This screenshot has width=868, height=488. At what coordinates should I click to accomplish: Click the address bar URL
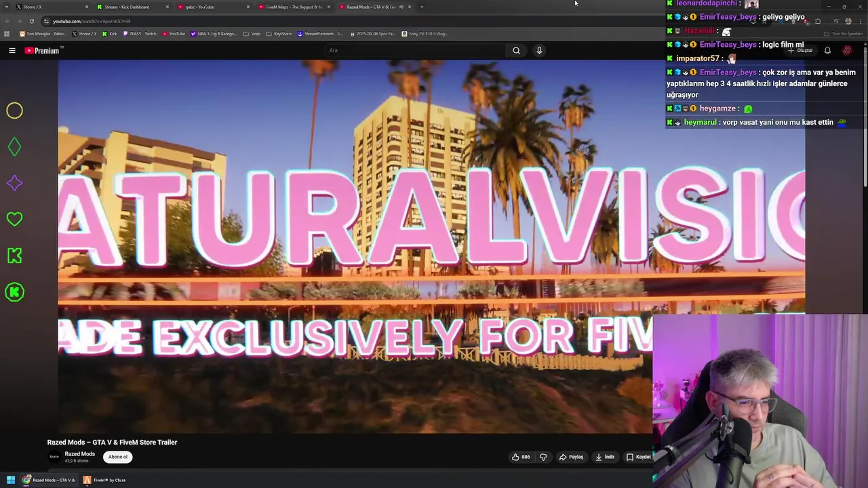(92, 21)
